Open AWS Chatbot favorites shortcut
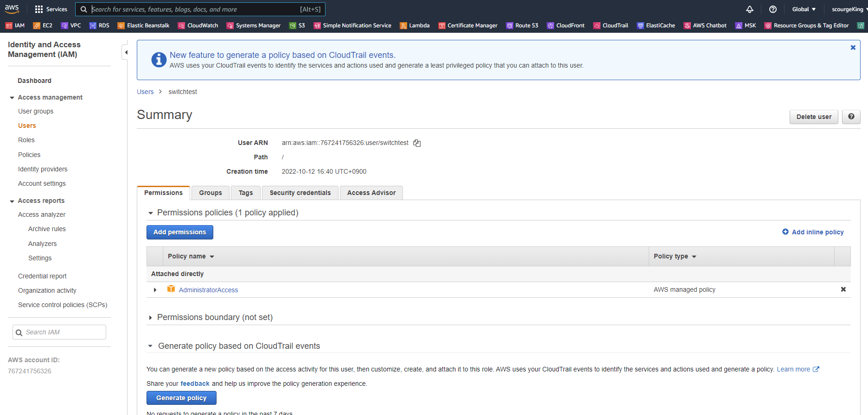 pos(705,25)
